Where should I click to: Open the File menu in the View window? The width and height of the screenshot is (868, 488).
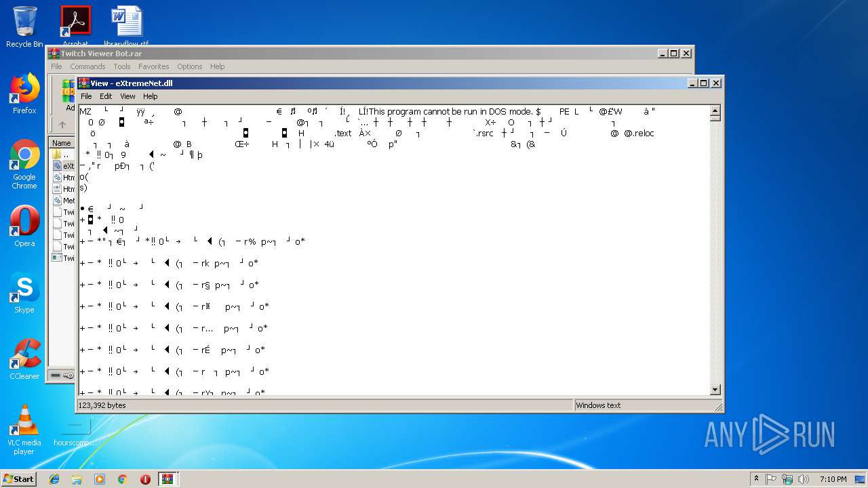tap(86, 96)
